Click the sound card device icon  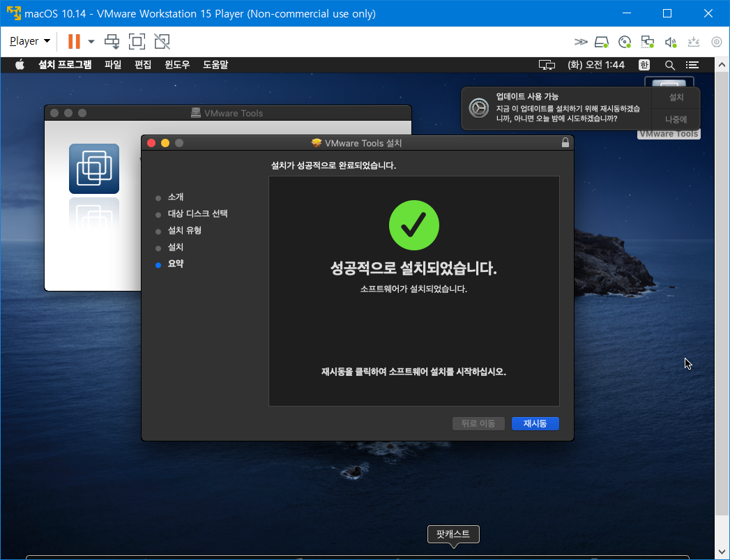click(671, 42)
